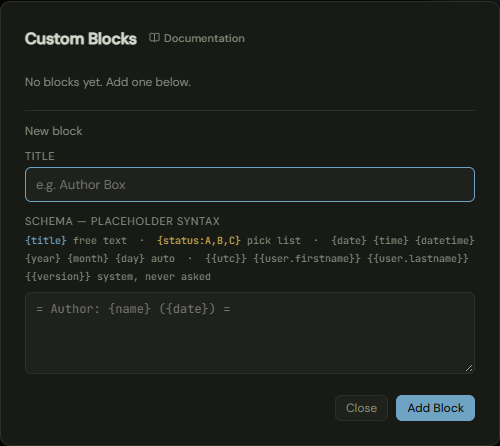Click the {title} placeholder token
The image size is (500, 446).
[x=46, y=240]
